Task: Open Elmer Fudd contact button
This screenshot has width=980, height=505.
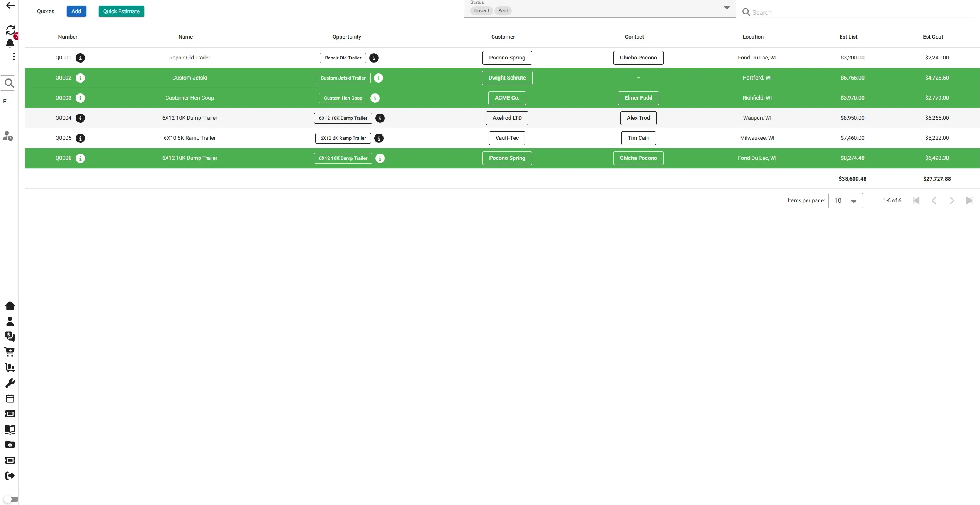Action: click(x=638, y=98)
